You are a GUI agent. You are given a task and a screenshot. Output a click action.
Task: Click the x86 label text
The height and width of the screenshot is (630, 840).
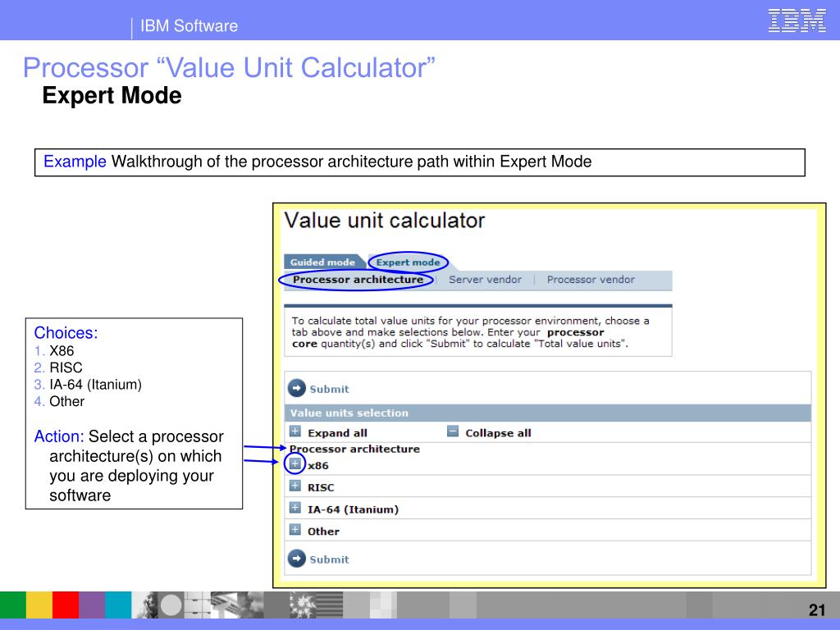[318, 466]
